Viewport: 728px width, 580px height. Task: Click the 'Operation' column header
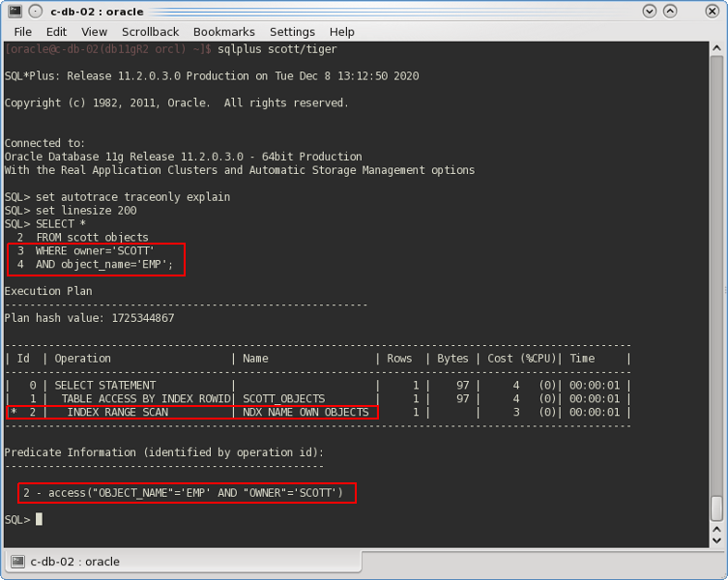tap(82, 359)
